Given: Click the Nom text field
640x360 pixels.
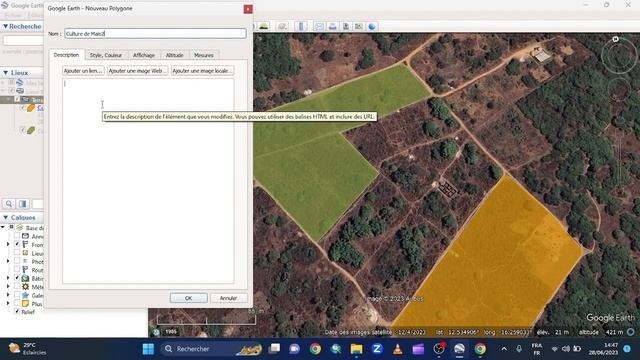Looking at the screenshot, I should point(155,33).
